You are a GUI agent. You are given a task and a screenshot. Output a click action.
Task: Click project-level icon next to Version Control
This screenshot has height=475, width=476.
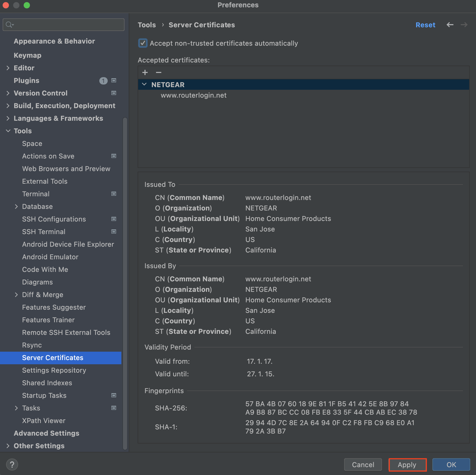point(114,93)
